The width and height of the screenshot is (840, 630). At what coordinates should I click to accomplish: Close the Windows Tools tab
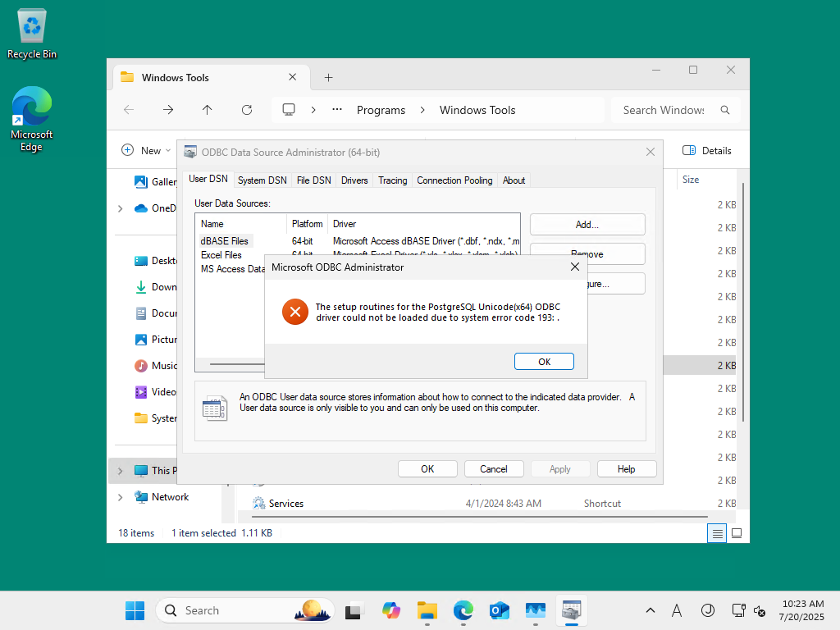[293, 77]
